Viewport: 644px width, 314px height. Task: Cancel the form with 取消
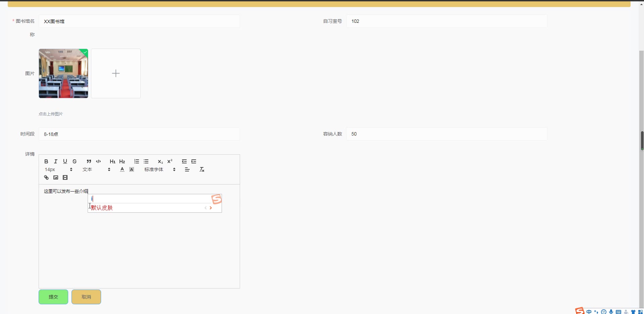point(86,297)
